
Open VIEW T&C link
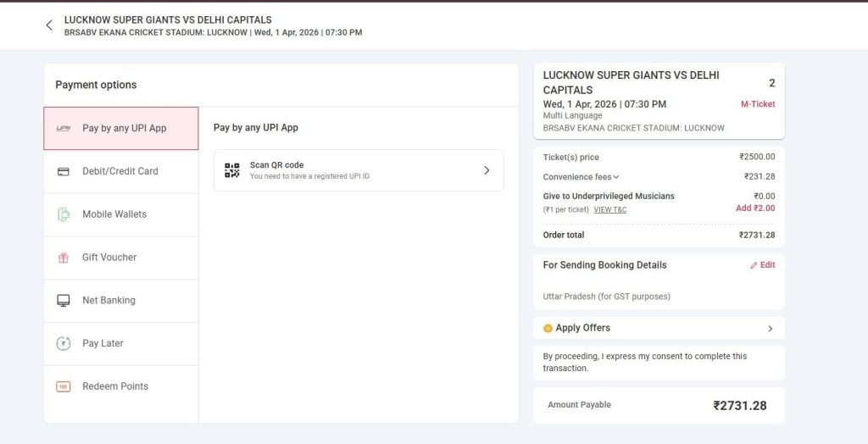tap(610, 210)
